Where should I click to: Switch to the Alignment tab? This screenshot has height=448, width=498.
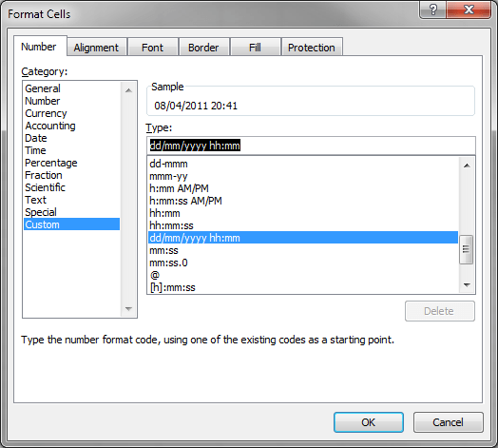96,48
